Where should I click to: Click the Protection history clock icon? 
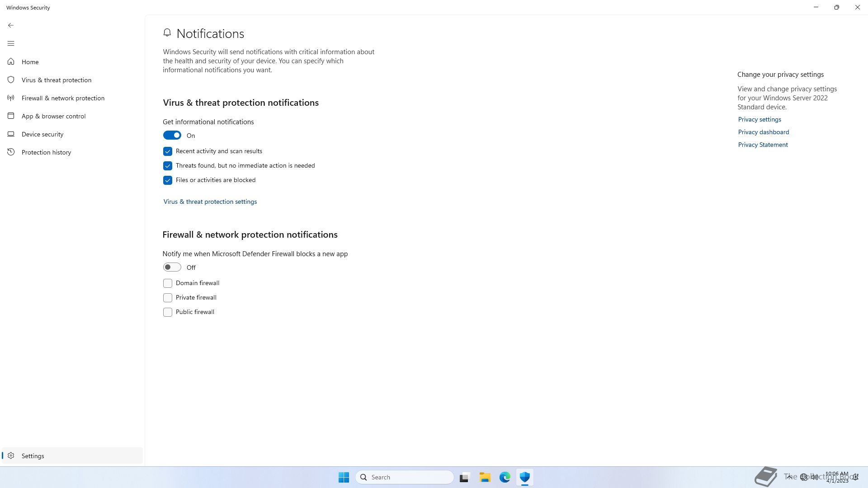[11, 152]
